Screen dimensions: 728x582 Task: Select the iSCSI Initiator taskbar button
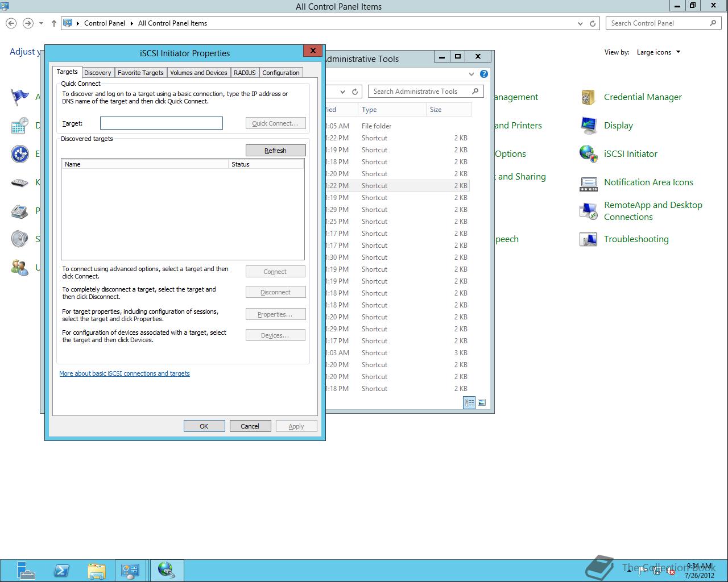pyautogui.click(x=167, y=570)
